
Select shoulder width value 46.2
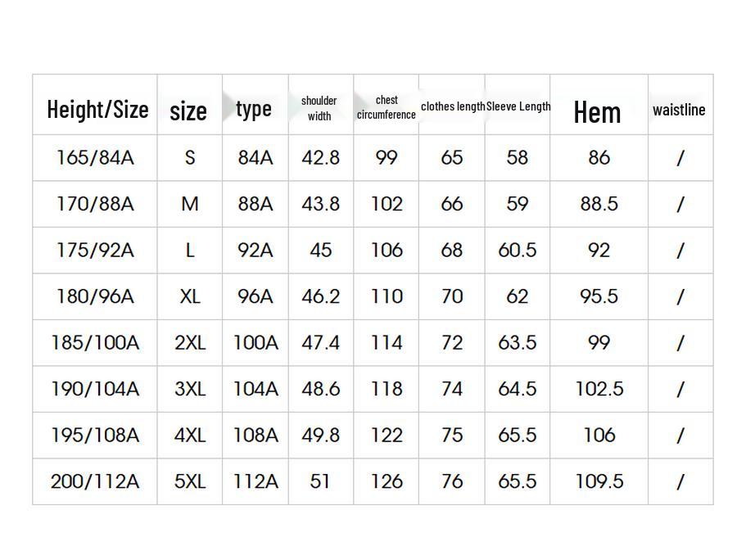coord(320,296)
